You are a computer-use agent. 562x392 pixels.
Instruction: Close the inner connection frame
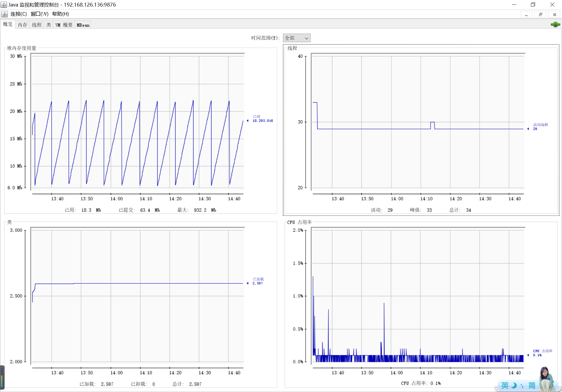coord(554,15)
